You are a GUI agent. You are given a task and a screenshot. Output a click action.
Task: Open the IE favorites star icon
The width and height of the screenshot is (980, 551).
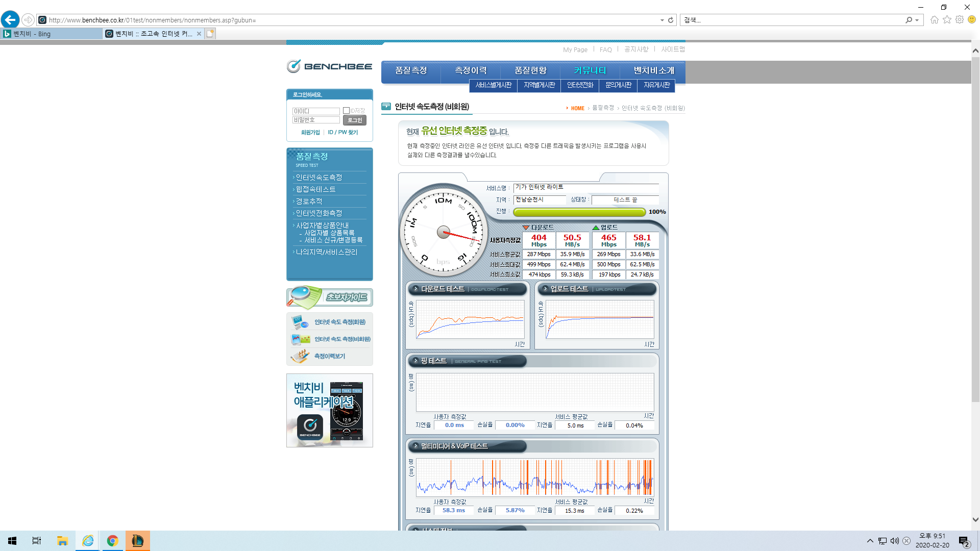pos(947,20)
